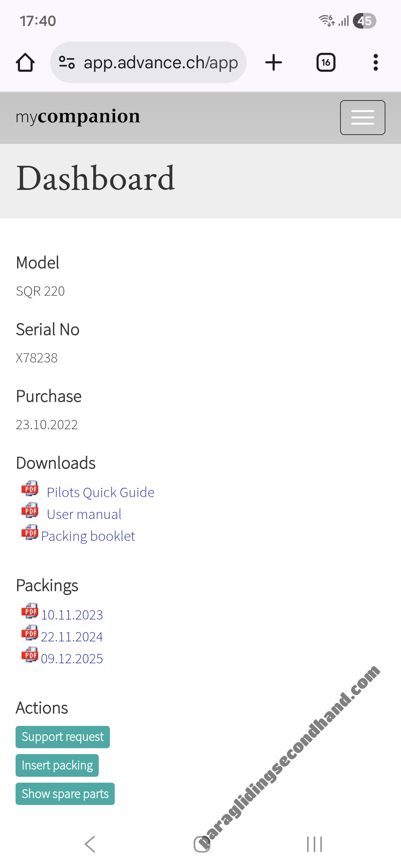
Task: Tap the browser home icon
Action: pos(25,62)
